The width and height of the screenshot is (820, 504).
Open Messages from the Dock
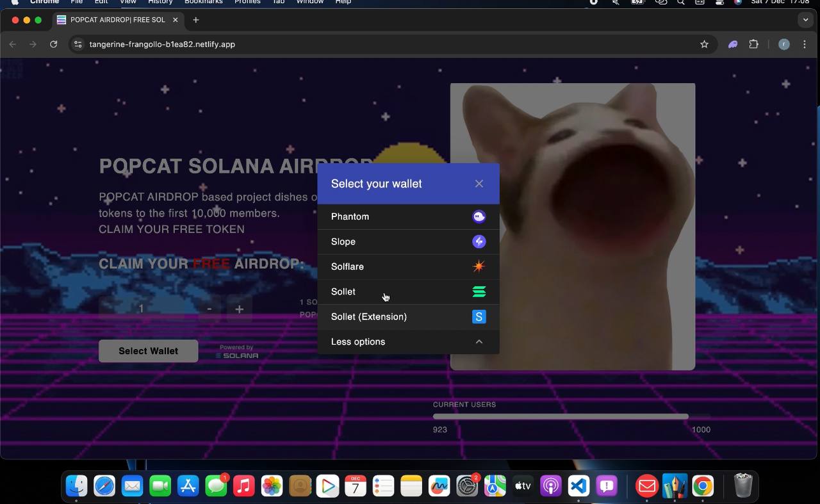coord(217,487)
